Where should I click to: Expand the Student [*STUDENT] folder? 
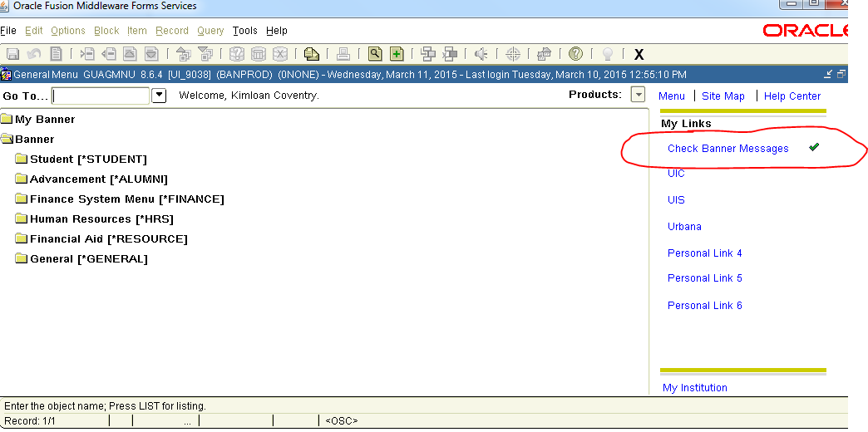22,160
